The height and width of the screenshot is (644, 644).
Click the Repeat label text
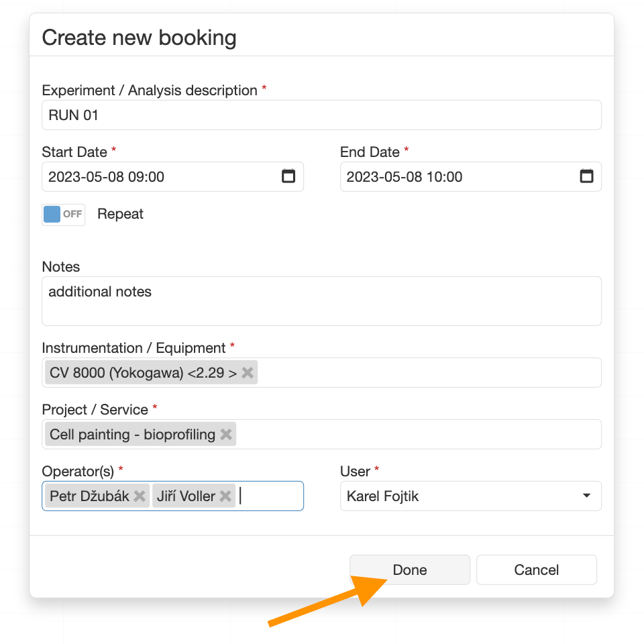120,214
